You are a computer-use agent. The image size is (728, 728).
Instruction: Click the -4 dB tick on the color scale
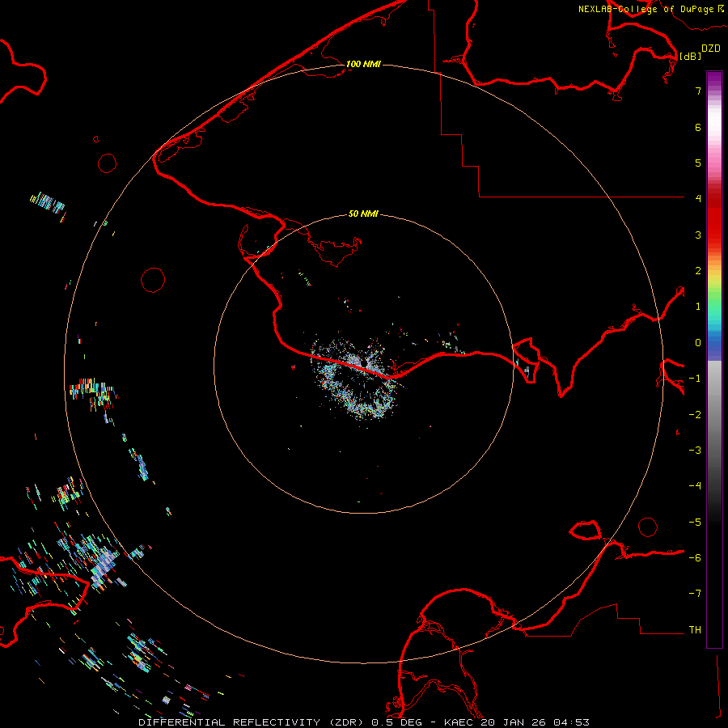695,486
